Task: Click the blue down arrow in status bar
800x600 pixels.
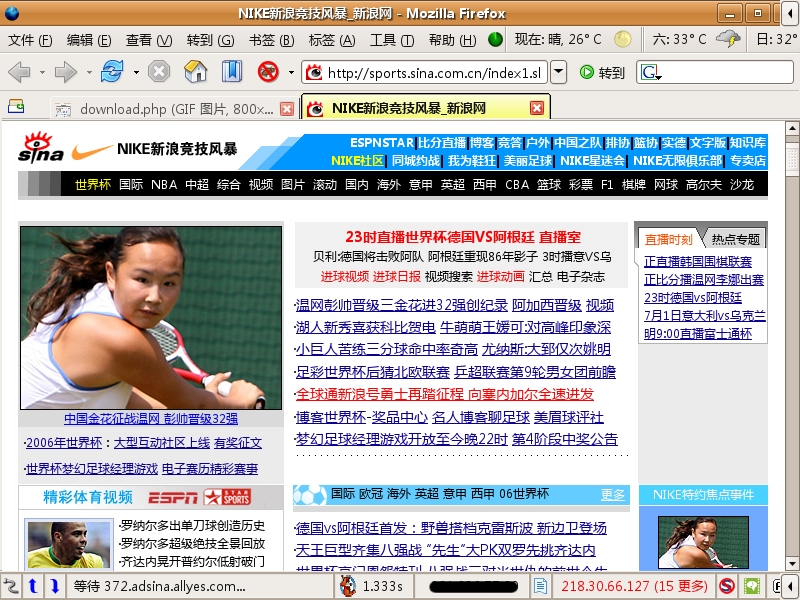Action: [x=55, y=586]
